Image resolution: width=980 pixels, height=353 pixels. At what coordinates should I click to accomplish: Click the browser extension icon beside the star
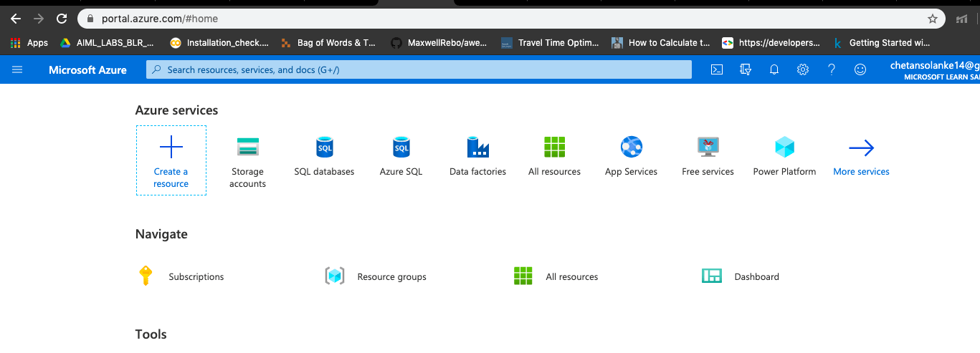(962, 19)
